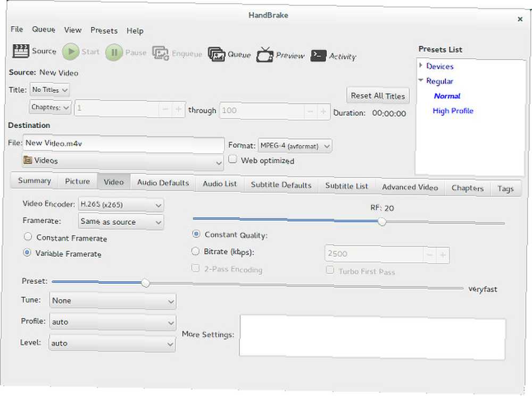The height and width of the screenshot is (396, 532).
Task: Open the File menu
Action: (x=17, y=29)
